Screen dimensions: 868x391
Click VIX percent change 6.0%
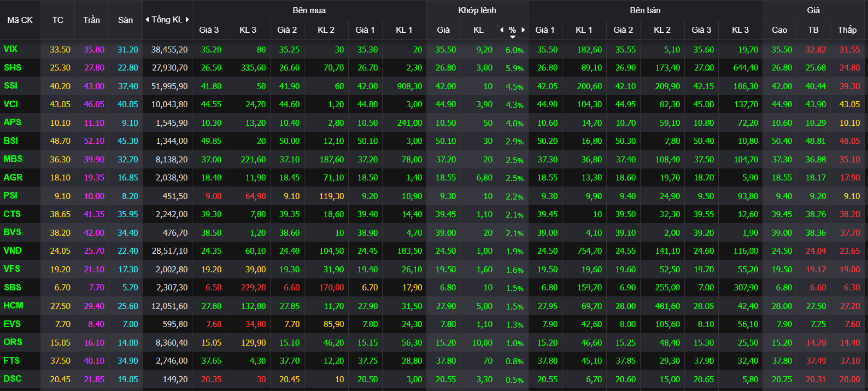[514, 50]
